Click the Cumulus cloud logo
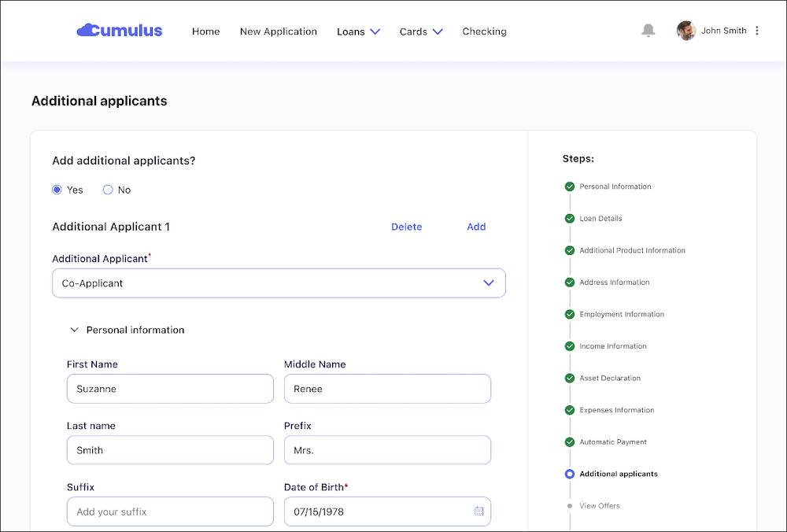Screen dimensions: 787x532 [x=119, y=31]
